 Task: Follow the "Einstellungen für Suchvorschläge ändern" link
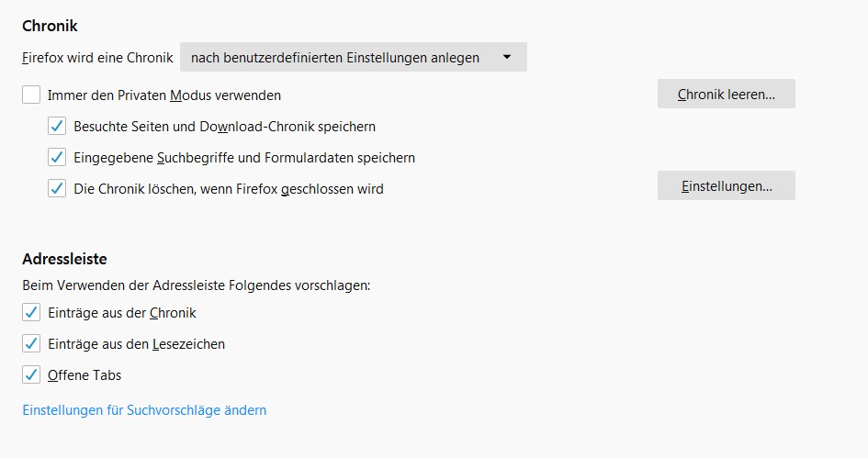[144, 410]
